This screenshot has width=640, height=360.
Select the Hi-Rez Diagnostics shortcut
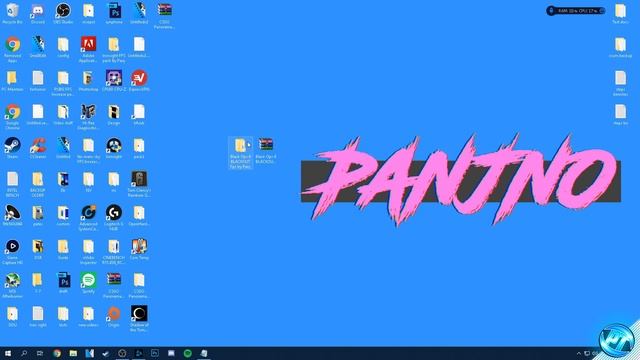[89, 111]
